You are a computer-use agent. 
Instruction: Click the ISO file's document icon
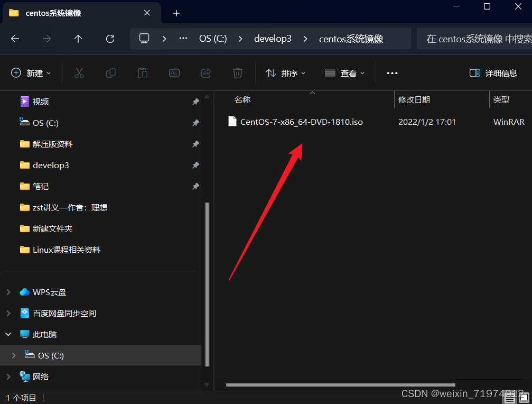point(232,121)
